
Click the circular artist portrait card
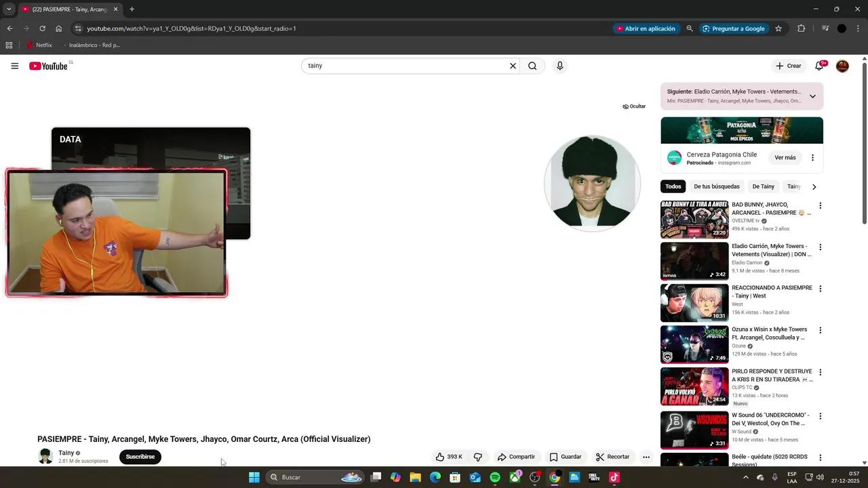point(593,183)
